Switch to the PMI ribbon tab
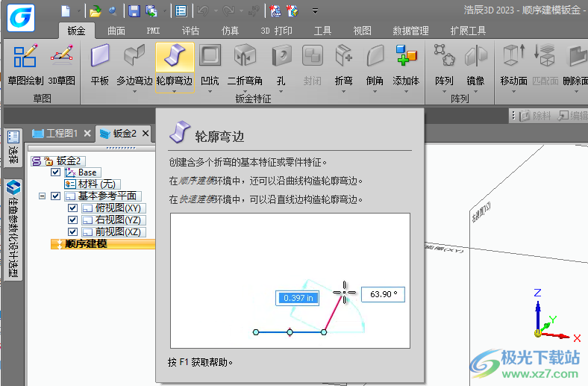Viewport: 588px width, 386px height. point(153,31)
